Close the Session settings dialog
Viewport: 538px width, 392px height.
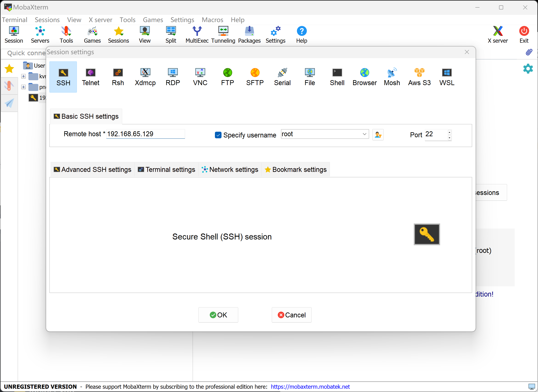point(467,52)
